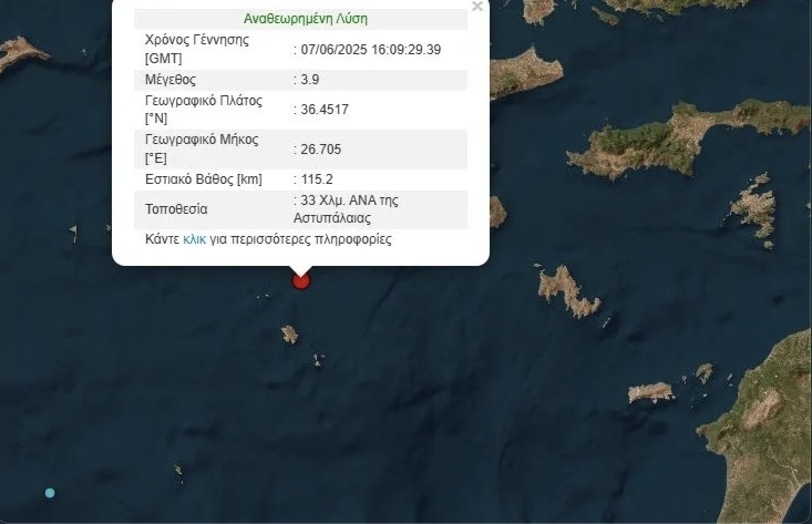
Task: Click the 'Χρόνος Γέννησης [GMT]' label
Action: point(197,49)
